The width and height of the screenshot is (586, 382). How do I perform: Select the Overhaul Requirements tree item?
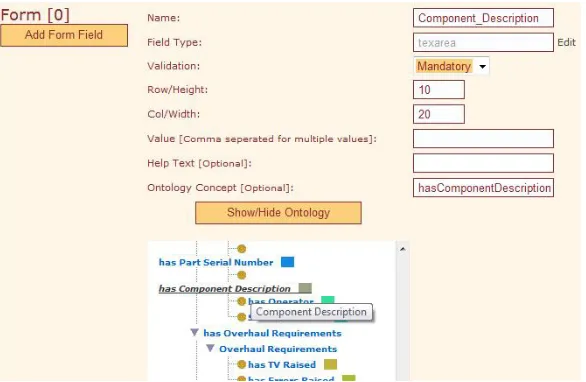click(278, 349)
